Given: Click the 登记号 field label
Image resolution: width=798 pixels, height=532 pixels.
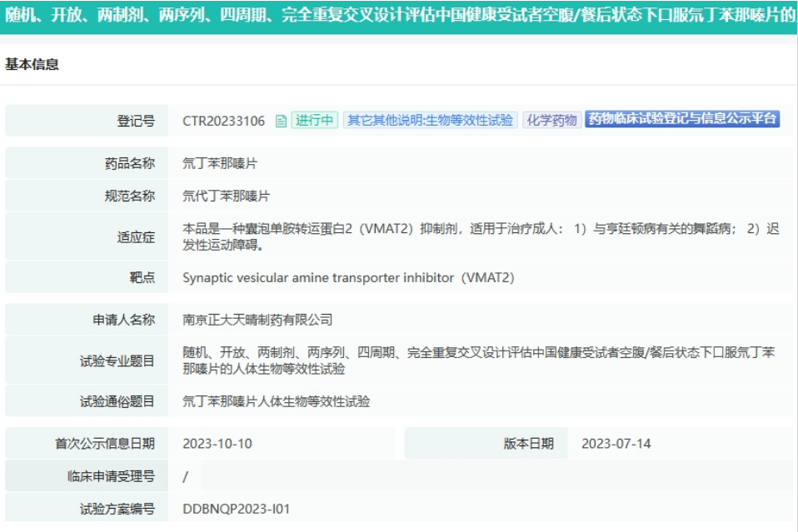Looking at the screenshot, I should click(136, 121).
